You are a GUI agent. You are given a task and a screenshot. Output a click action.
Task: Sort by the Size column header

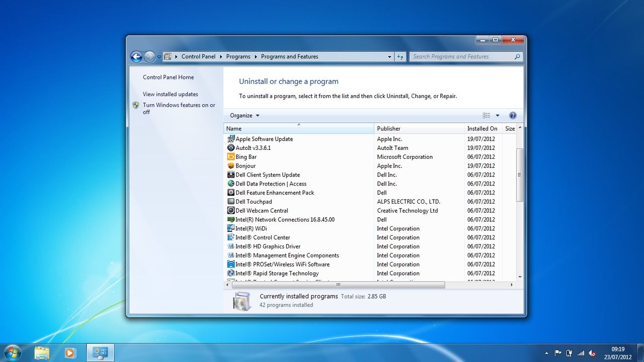pyautogui.click(x=509, y=129)
